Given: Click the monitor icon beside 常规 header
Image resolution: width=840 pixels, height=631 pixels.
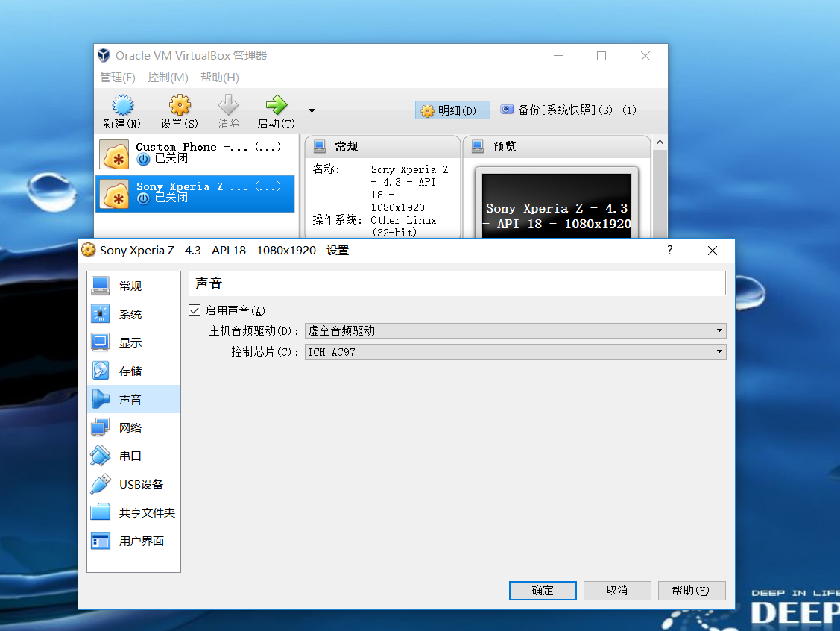Looking at the screenshot, I should coord(320,146).
